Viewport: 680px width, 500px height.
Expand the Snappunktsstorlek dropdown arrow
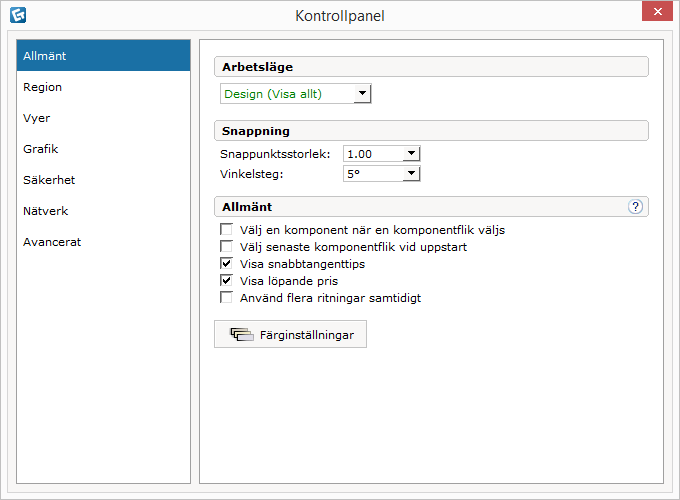point(411,154)
